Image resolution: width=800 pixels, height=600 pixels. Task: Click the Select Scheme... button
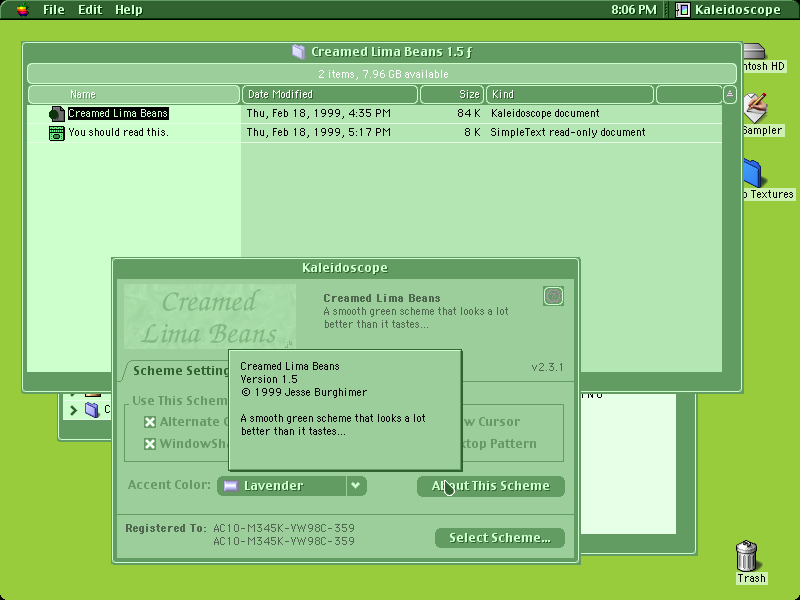point(499,538)
